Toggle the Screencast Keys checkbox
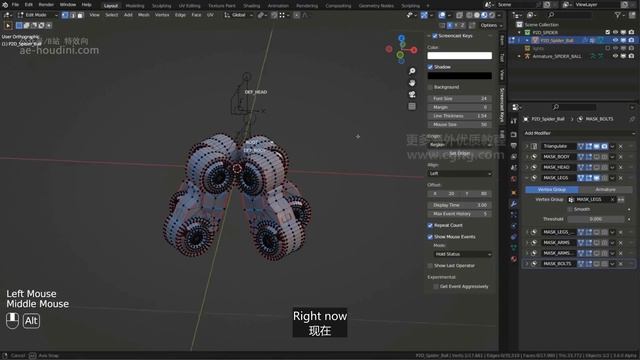Viewport: 640px width, 360px height. coord(435,36)
